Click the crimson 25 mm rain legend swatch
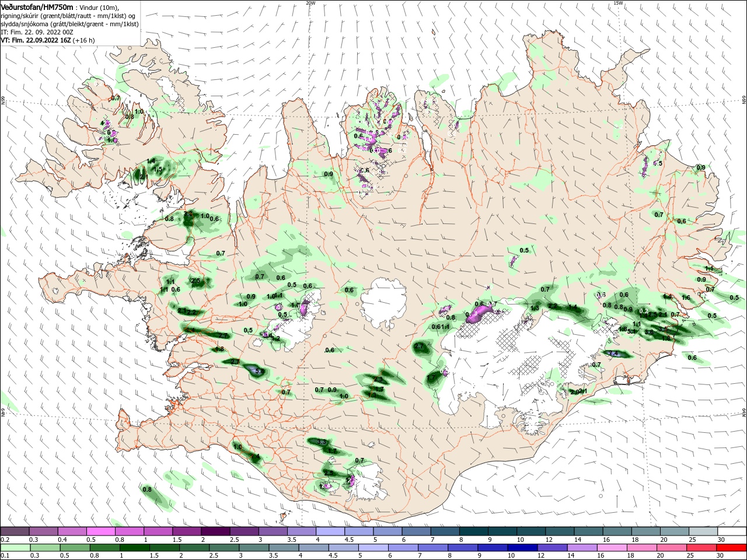Screen dimensions: 747x560 pyautogui.click(x=702, y=548)
